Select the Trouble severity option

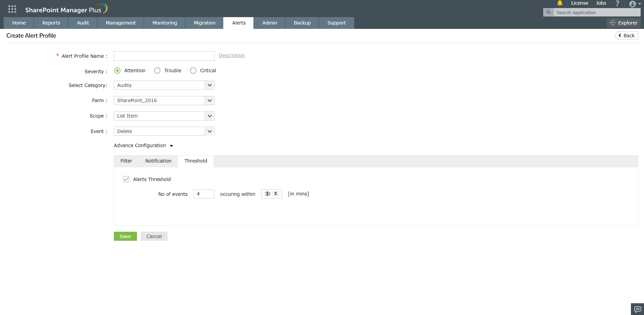[x=157, y=71]
